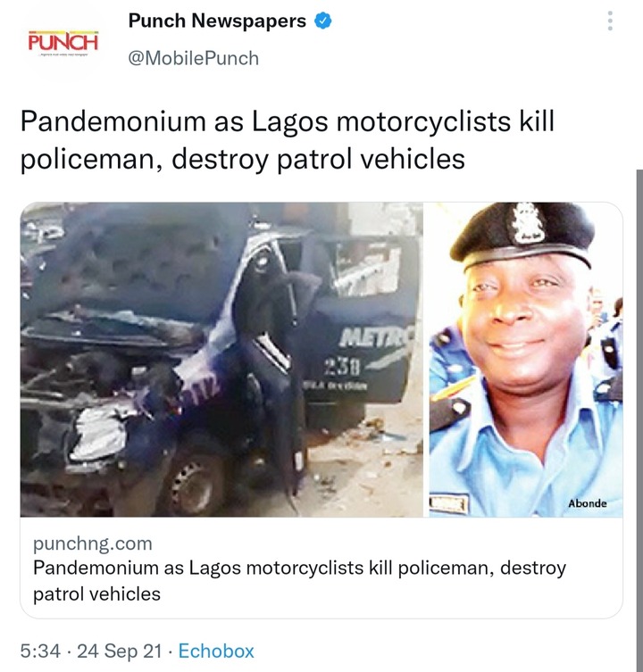This screenshot has width=643, height=672.
Task: Click the blue verified badge
Action: [323, 21]
